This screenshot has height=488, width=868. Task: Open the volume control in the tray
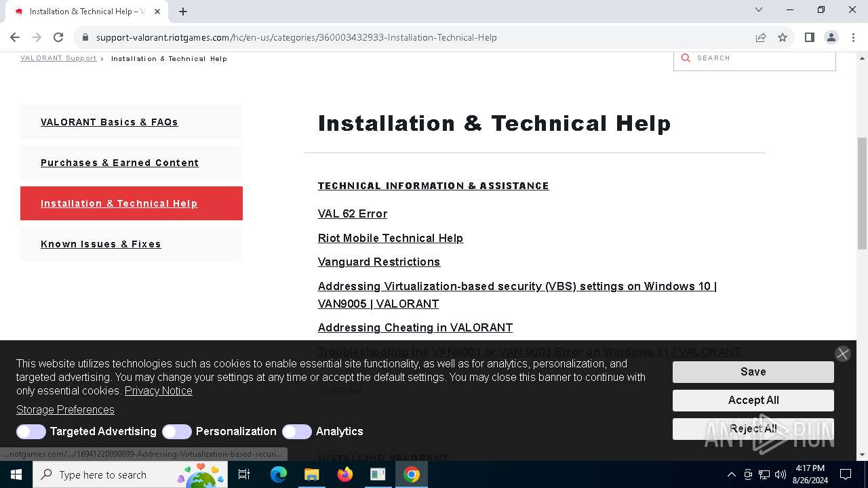click(x=781, y=474)
